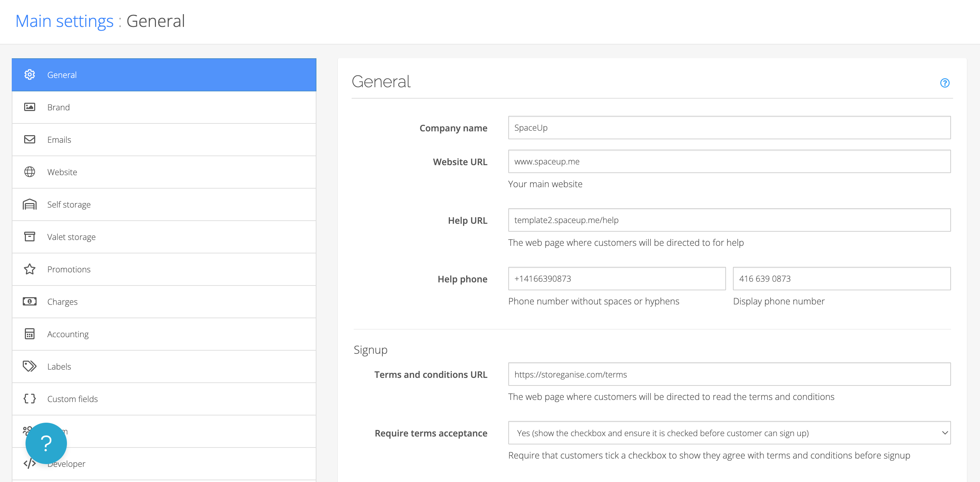Screen dimensions: 980x482
Task: Open the floating help chat bubble
Action: [46, 443]
